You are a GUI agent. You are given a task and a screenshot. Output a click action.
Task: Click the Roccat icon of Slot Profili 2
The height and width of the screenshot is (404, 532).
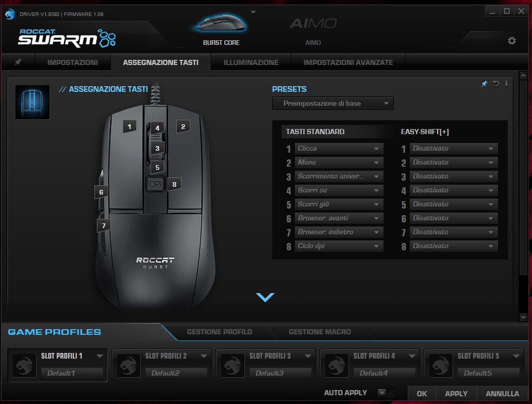(x=128, y=365)
